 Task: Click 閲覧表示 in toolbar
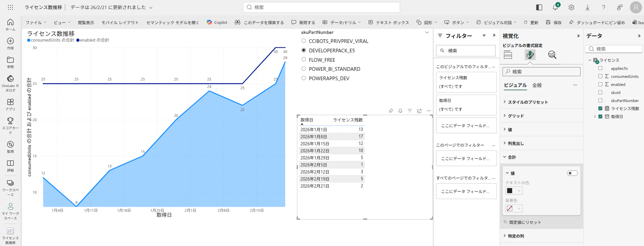(86, 22)
